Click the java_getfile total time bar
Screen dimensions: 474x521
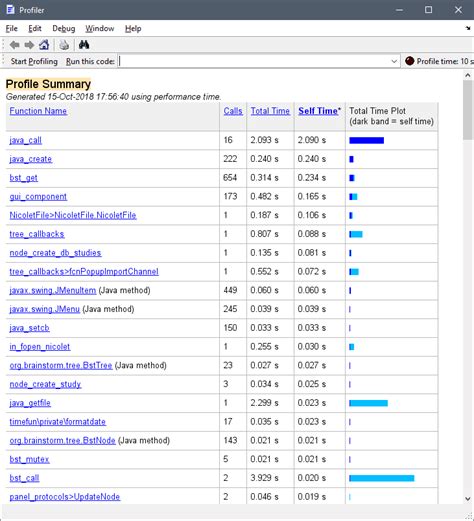point(368,403)
